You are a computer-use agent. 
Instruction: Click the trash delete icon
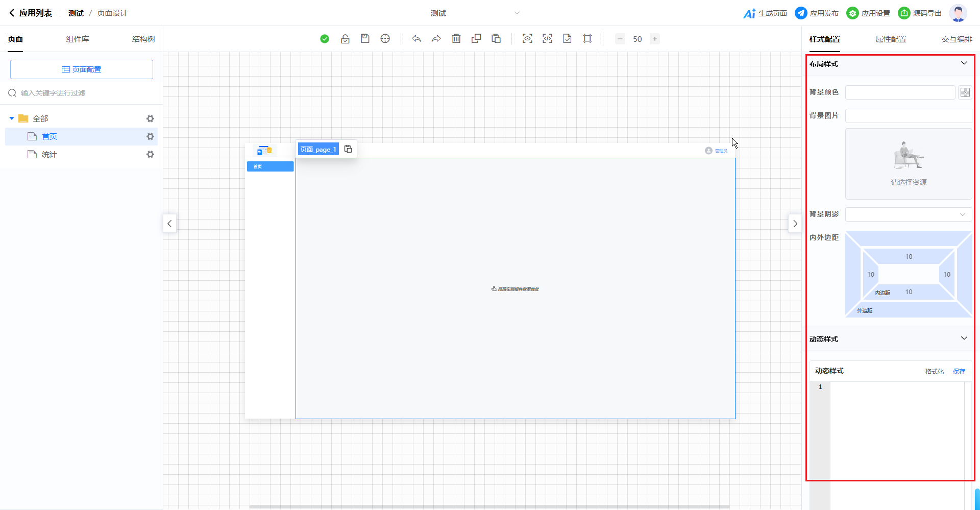coord(456,39)
